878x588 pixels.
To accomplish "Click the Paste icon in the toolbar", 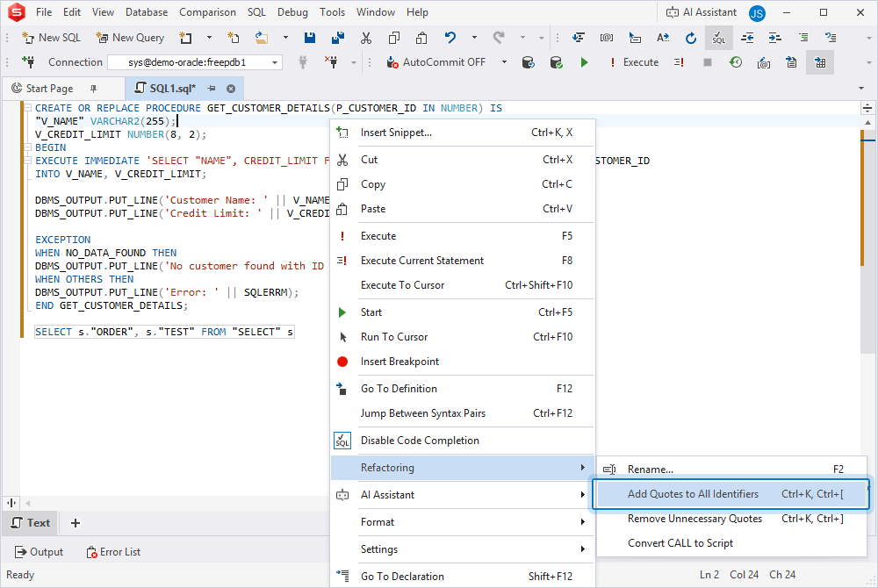I will click(x=421, y=38).
